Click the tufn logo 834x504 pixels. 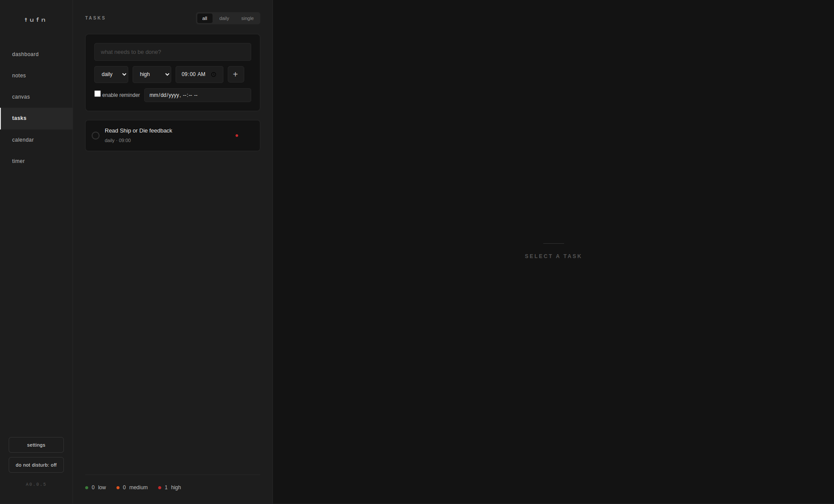[x=35, y=20]
